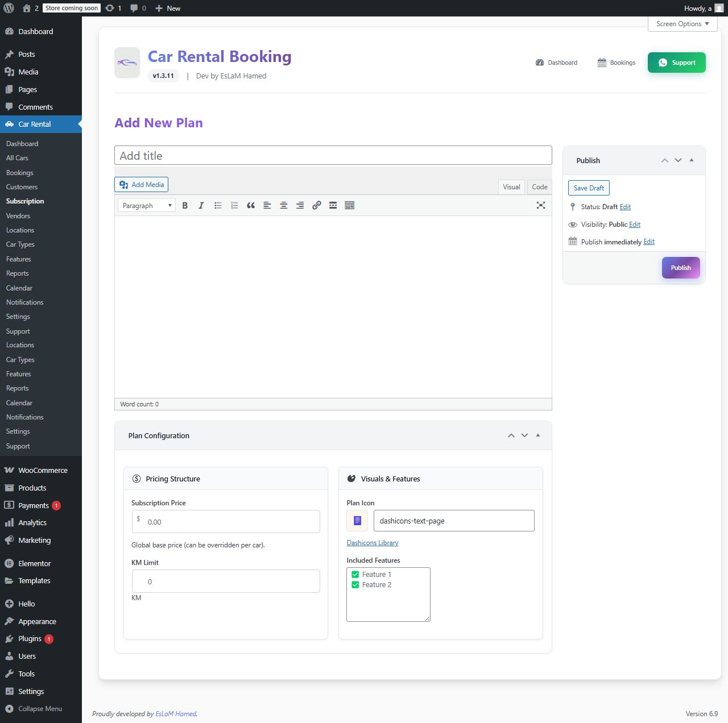
Task: Insert a blockquote in the editor
Action: pyautogui.click(x=251, y=206)
